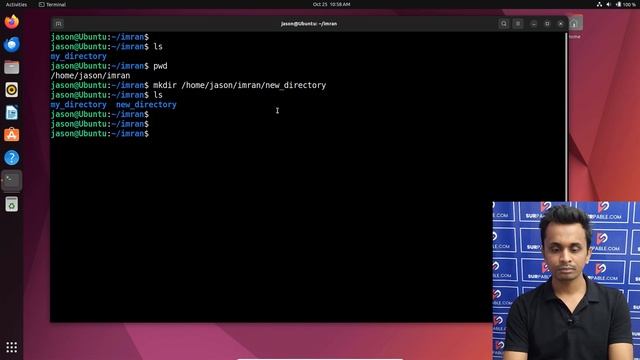Click the volume icon in system tray
Screen dimensions: 640x360
tap(609, 4)
